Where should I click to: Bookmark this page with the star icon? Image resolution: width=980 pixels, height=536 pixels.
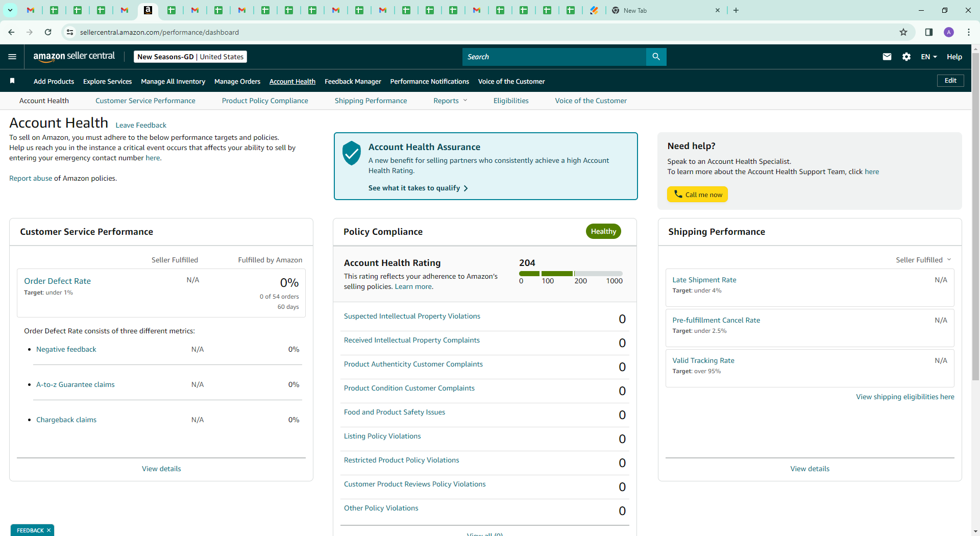pyautogui.click(x=903, y=32)
